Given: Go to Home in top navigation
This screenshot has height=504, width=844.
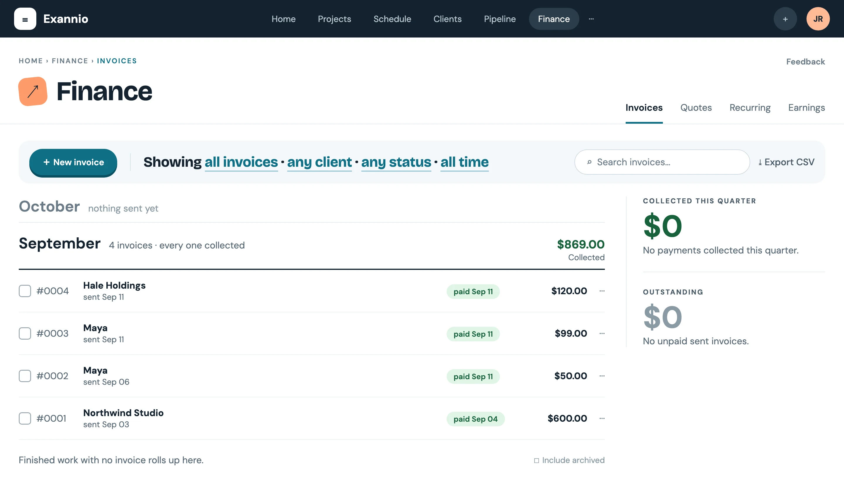Looking at the screenshot, I should tap(283, 19).
